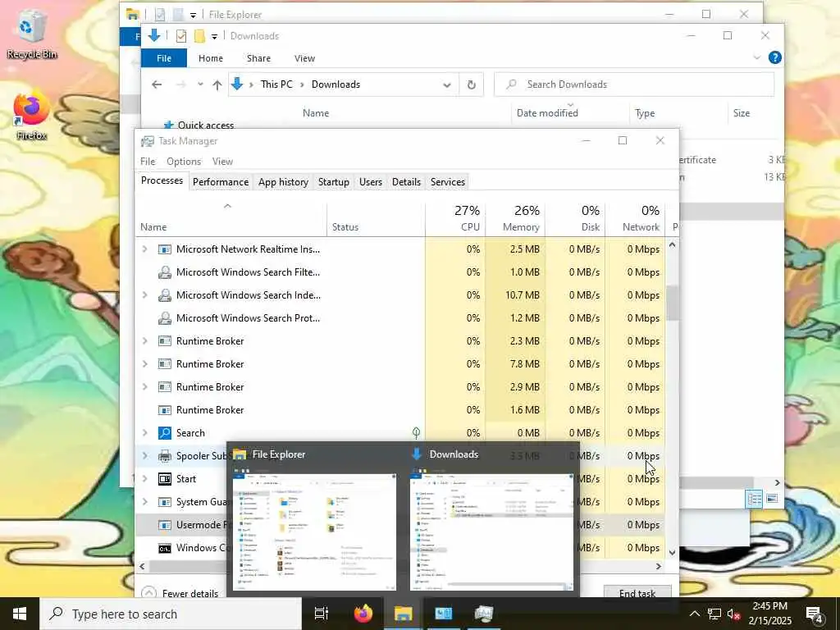Go back in the Downloads window
This screenshot has height=630, width=840.
[157, 84]
